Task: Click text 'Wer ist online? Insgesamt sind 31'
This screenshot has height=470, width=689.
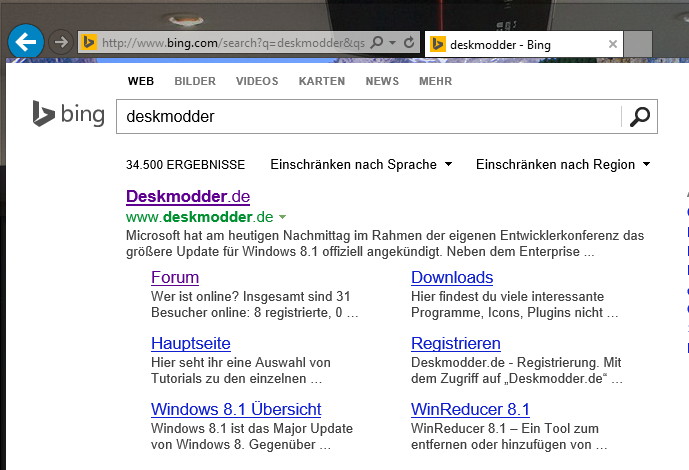Action: coord(250,296)
